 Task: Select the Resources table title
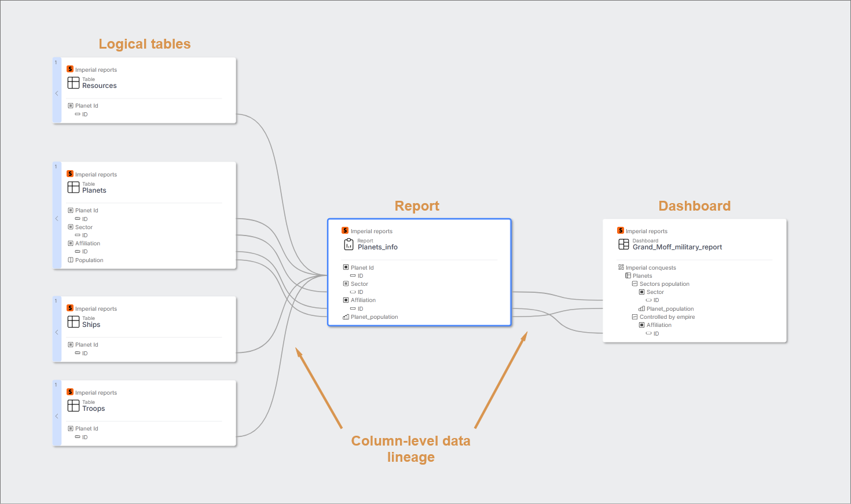[x=99, y=86]
